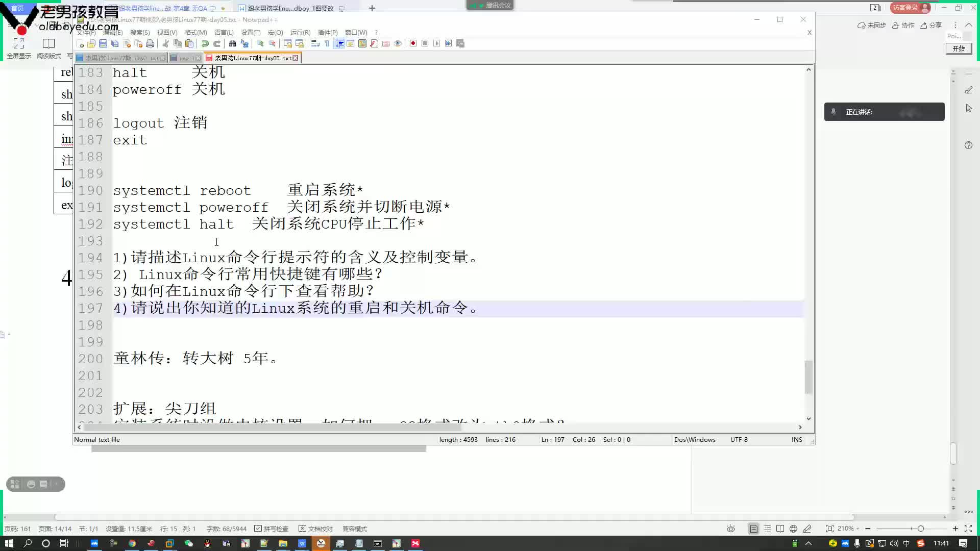Stop macro recording icon
This screenshot has width=980, height=551.
[x=425, y=43]
